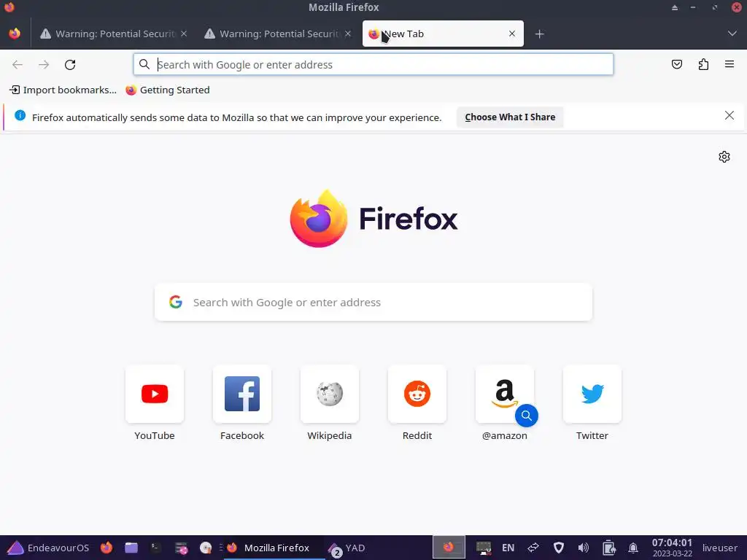The width and height of the screenshot is (747, 560).
Task: Click the magnifier icon in address bar
Action: point(144,64)
